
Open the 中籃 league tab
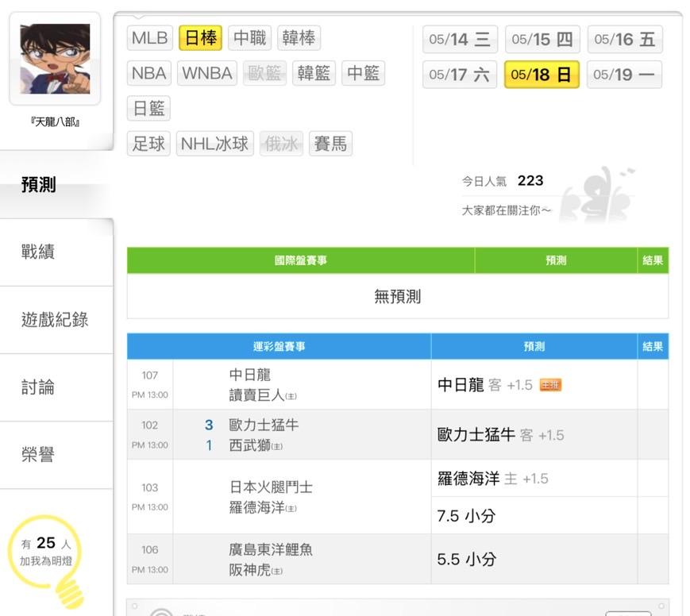(x=364, y=73)
